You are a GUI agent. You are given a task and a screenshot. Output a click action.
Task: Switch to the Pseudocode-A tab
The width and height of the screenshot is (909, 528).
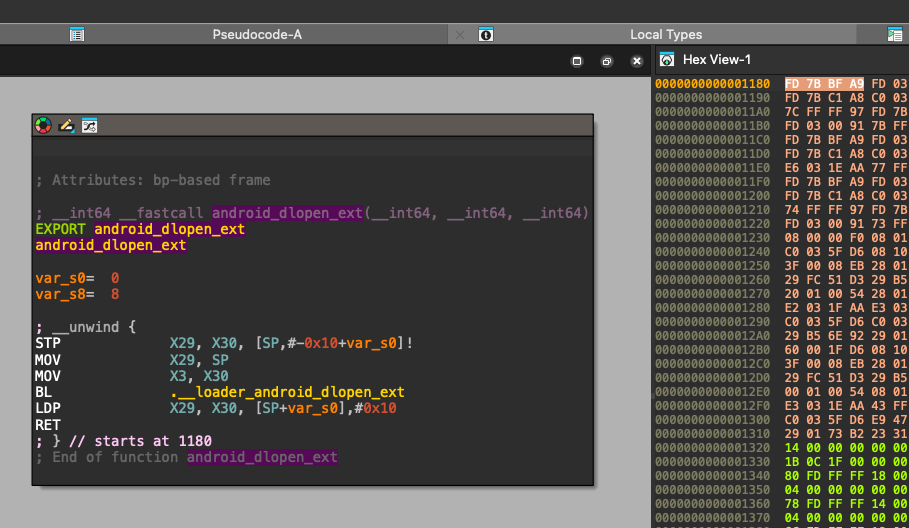257,34
